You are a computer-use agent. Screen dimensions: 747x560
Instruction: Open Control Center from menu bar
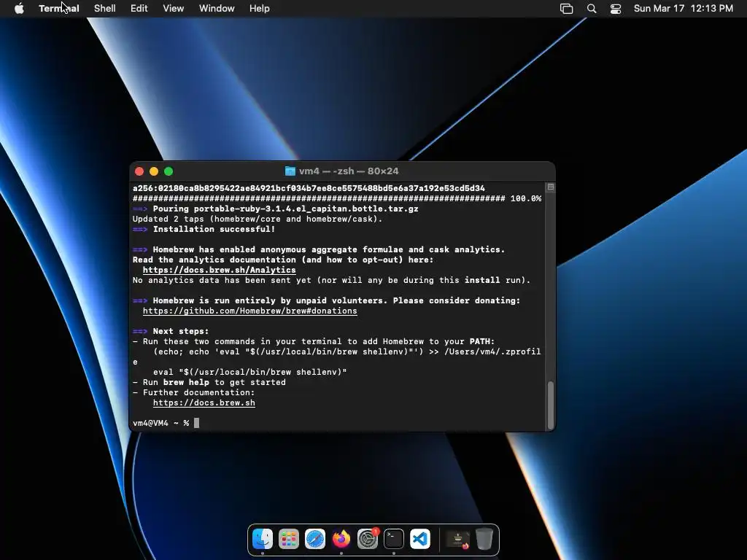[x=616, y=9]
